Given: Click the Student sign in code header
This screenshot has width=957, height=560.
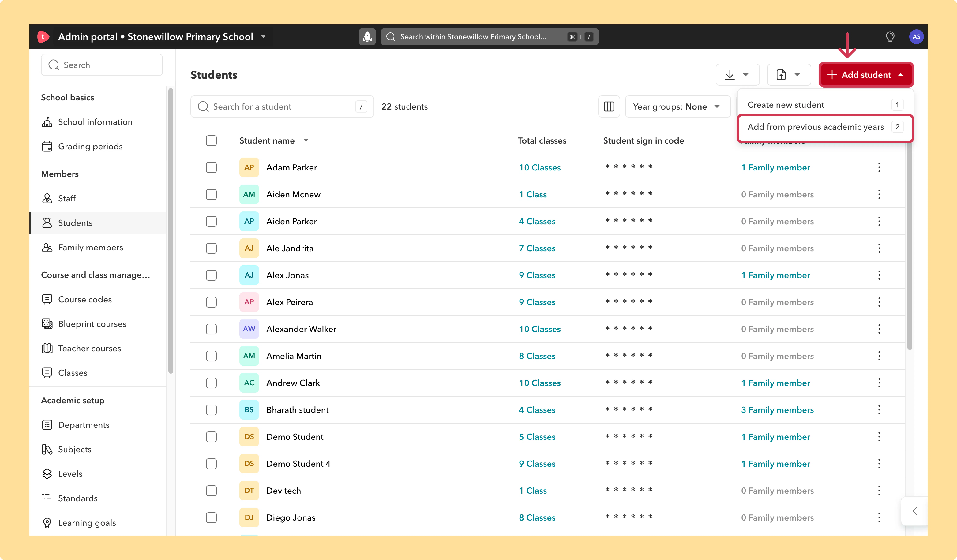Looking at the screenshot, I should pos(643,141).
